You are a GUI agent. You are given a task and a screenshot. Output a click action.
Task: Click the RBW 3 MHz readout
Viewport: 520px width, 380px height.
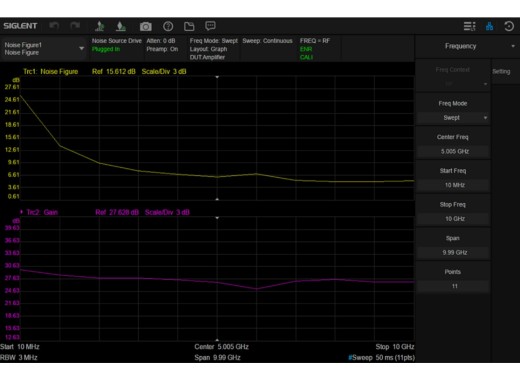tap(19, 357)
